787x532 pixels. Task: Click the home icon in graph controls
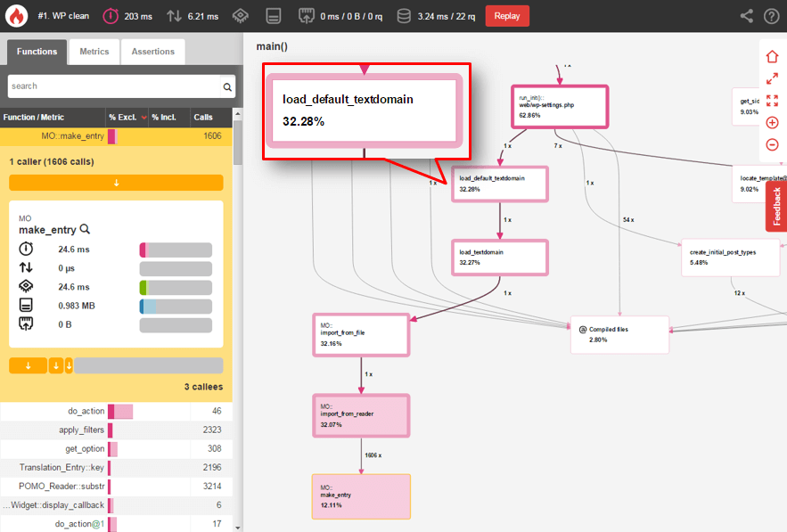point(772,56)
